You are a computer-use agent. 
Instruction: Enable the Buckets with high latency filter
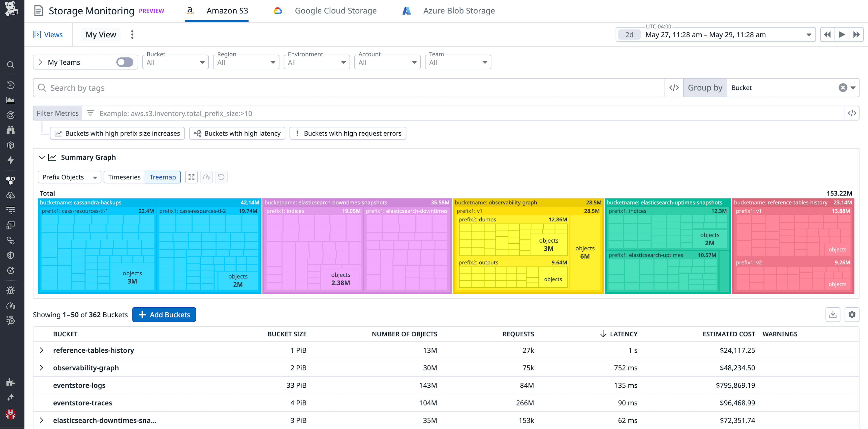point(237,133)
